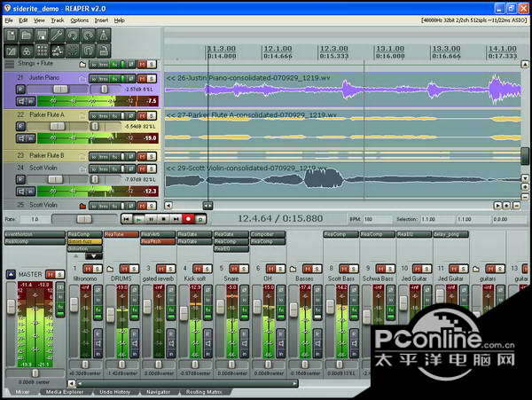
Task: Switch to the Routing Matrix tab
Action: click(203, 391)
